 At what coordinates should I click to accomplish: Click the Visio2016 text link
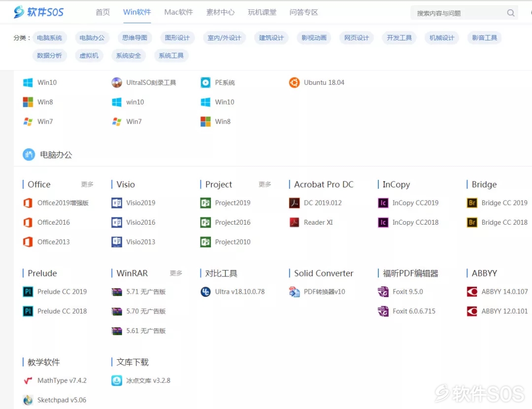click(x=141, y=222)
